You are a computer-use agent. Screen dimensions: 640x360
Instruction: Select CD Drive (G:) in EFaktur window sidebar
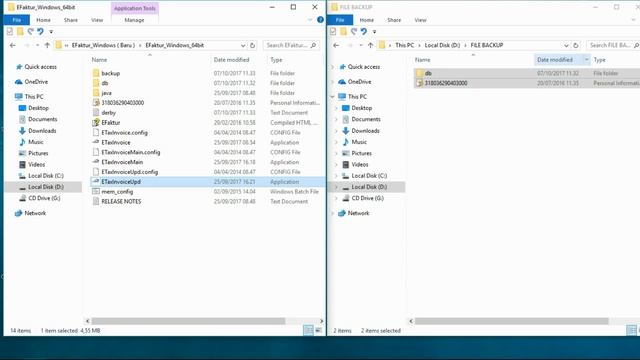(44, 198)
